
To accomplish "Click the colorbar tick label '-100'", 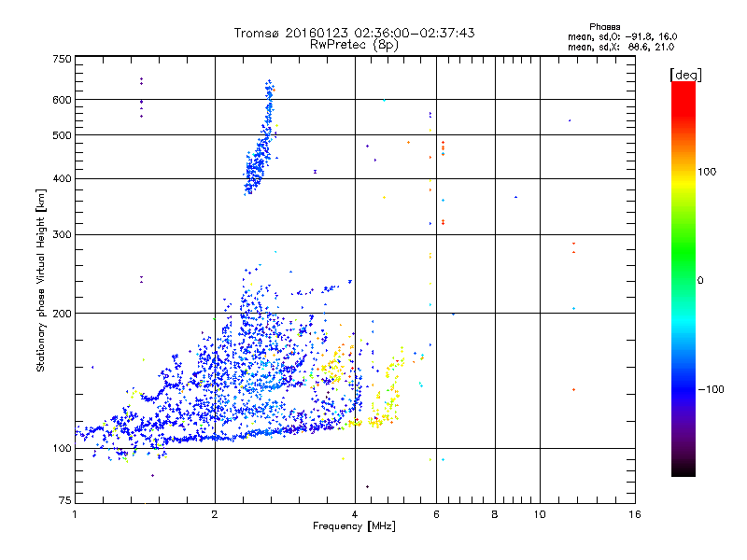I will pos(711,389).
